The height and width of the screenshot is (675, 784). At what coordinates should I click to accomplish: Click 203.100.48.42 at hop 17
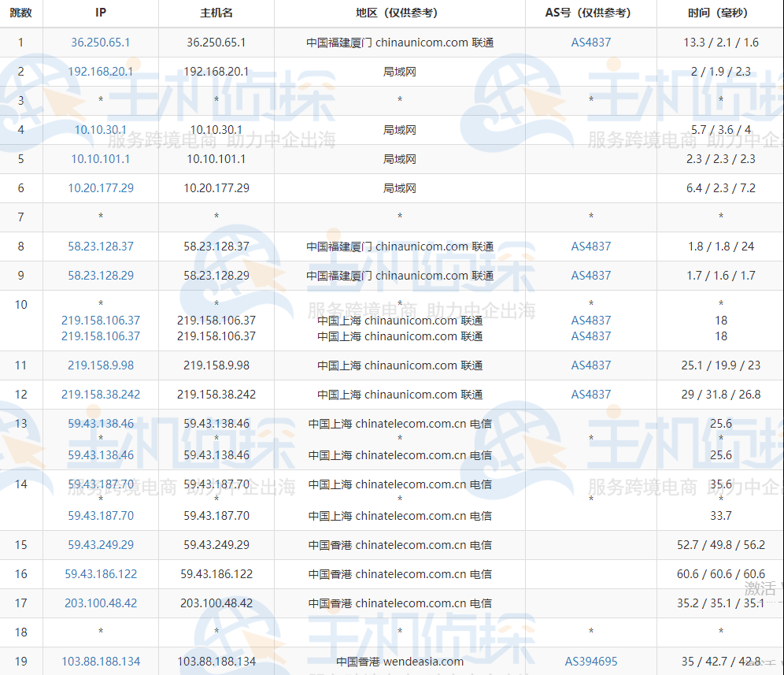coord(100,603)
